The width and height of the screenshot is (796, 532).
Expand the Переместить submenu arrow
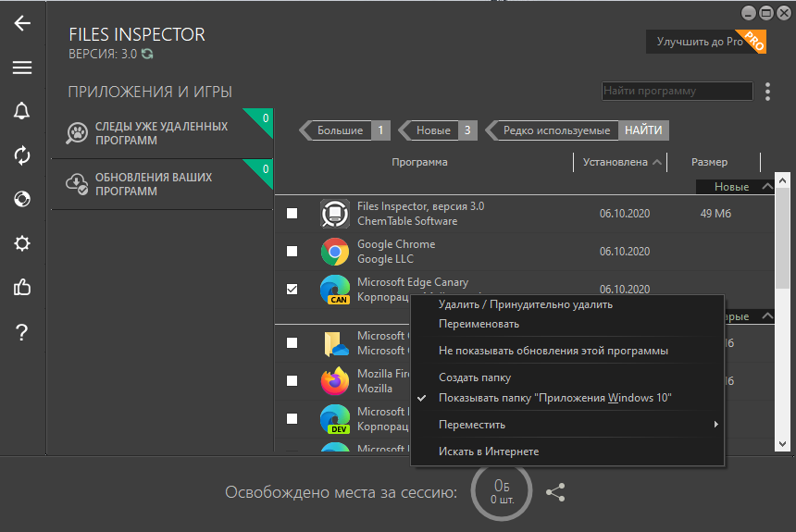point(715,425)
